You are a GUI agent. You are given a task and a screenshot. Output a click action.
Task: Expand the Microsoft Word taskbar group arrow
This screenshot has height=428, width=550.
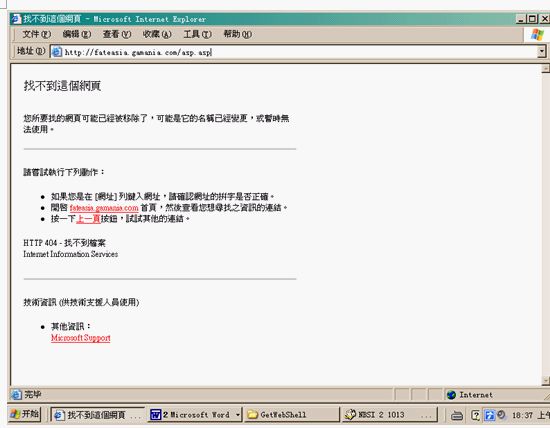(x=238, y=415)
